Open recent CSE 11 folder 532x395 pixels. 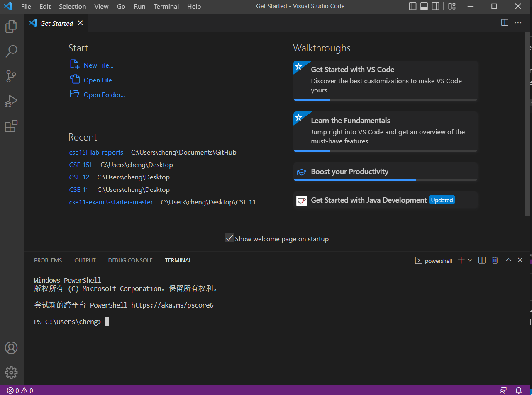[x=79, y=190]
